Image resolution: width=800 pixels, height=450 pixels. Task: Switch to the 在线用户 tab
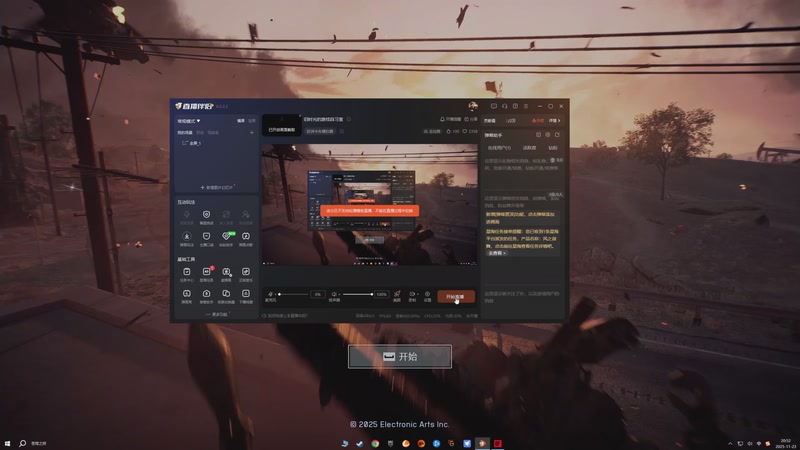pos(499,147)
